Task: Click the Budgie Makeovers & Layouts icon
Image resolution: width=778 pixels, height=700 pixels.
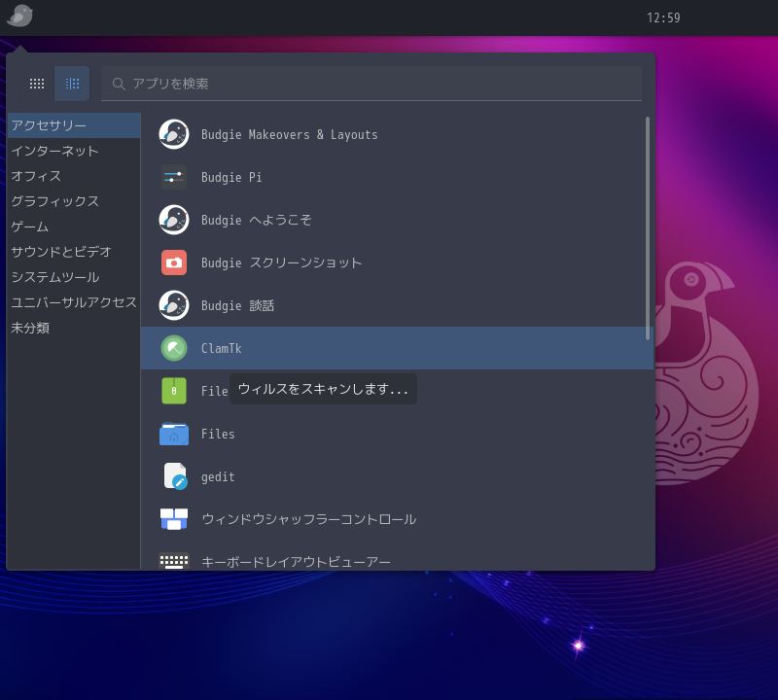Action: coord(174,134)
